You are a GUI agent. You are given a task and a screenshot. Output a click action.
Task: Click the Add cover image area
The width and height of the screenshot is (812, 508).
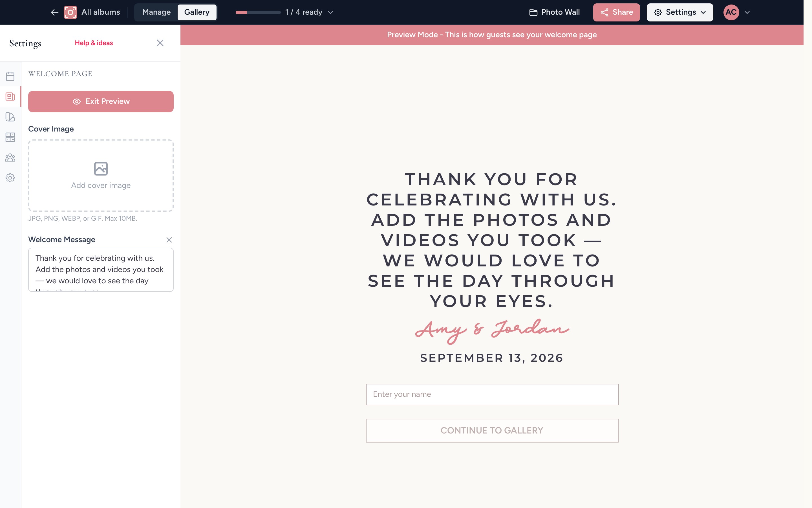(101, 175)
